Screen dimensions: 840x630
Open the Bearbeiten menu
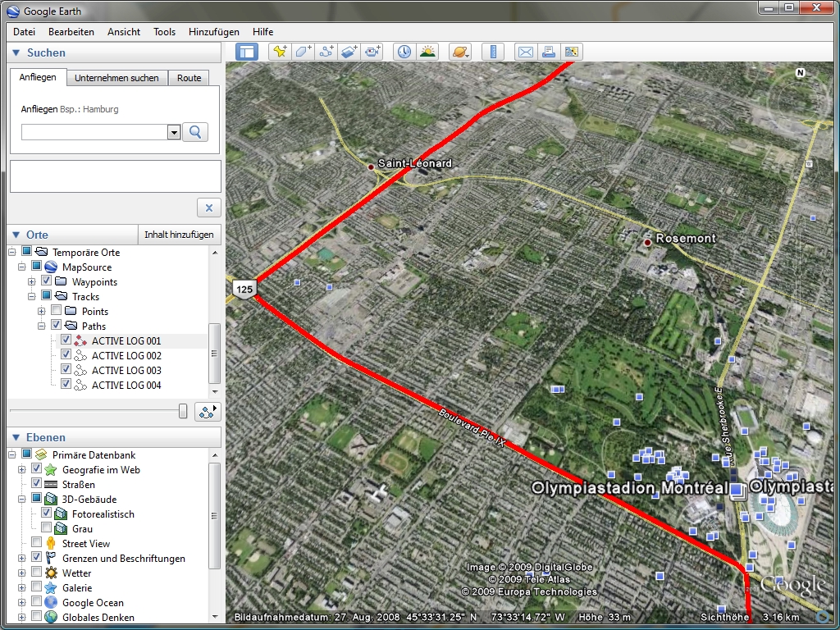[71, 32]
